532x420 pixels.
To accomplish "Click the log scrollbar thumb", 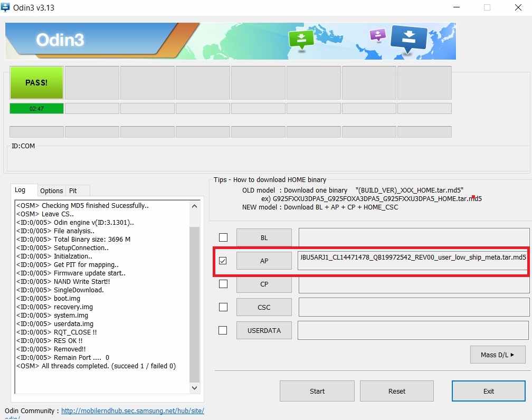I will coord(194,303).
